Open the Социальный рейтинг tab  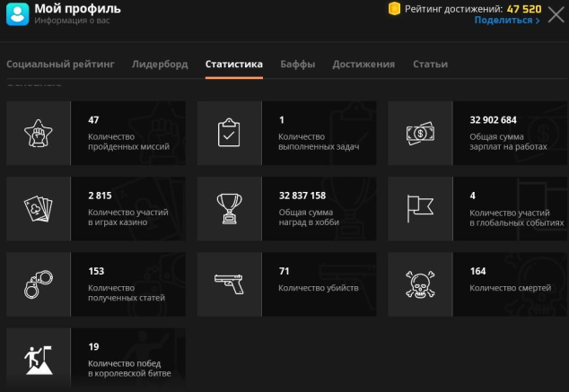60,65
